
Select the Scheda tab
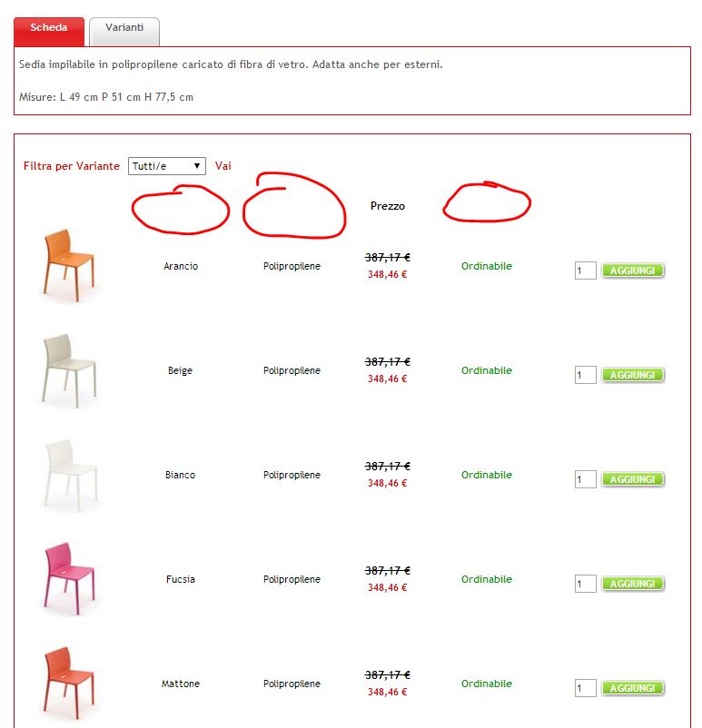point(49,28)
